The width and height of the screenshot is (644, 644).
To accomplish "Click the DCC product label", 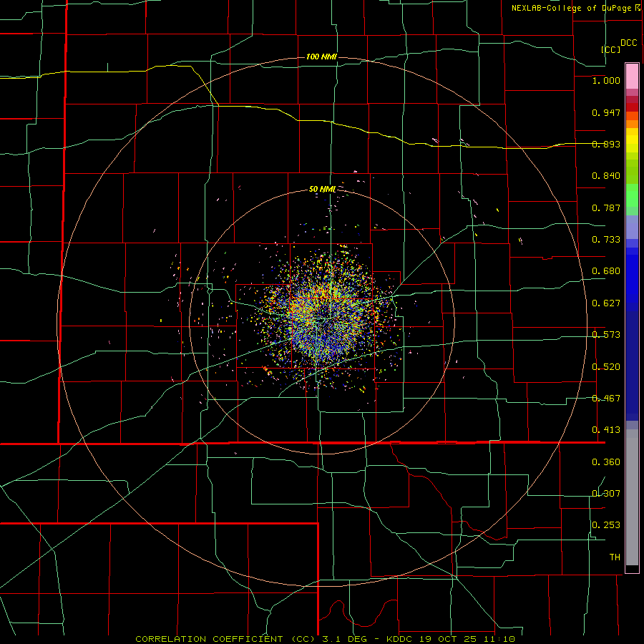I will [628, 43].
